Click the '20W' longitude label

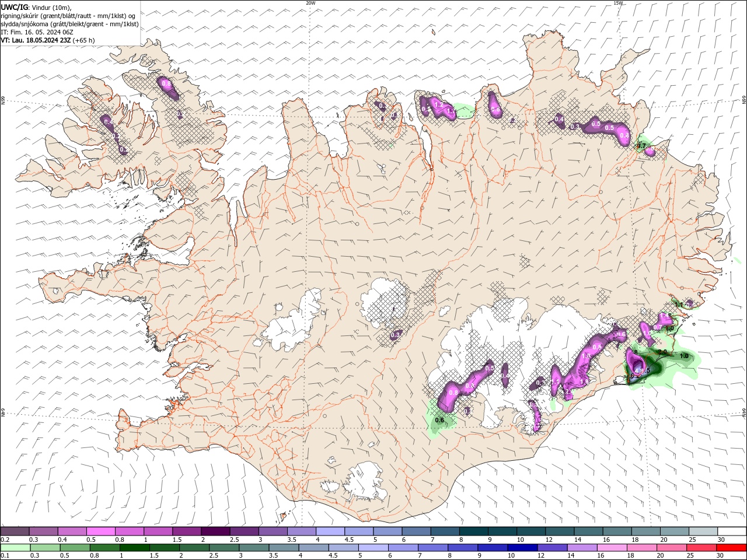310,3
